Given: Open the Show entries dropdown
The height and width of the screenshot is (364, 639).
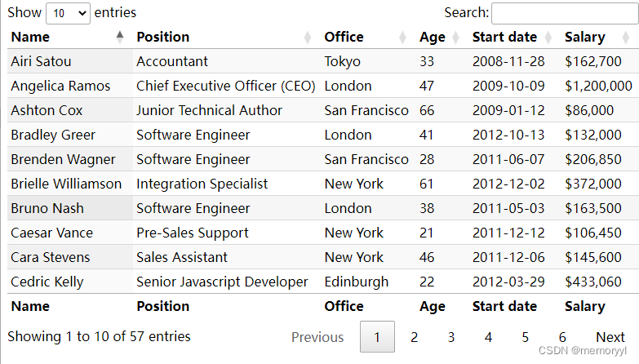Looking at the screenshot, I should click(x=68, y=13).
